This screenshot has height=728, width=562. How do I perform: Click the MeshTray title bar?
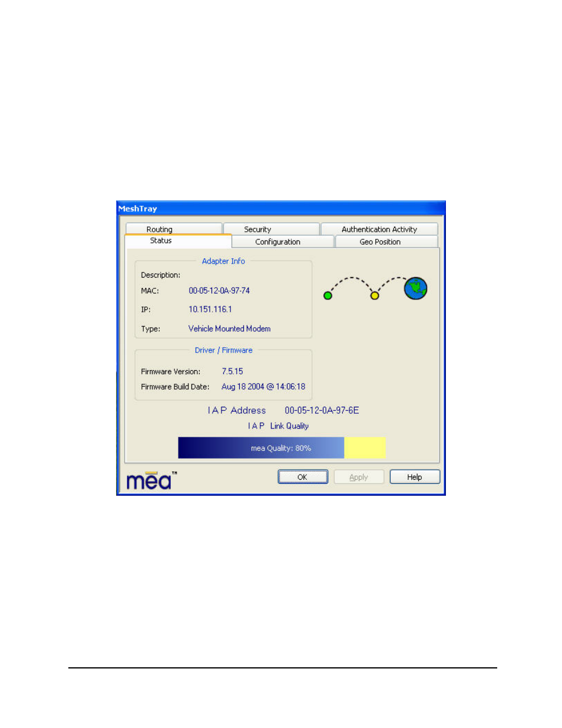tap(281, 208)
